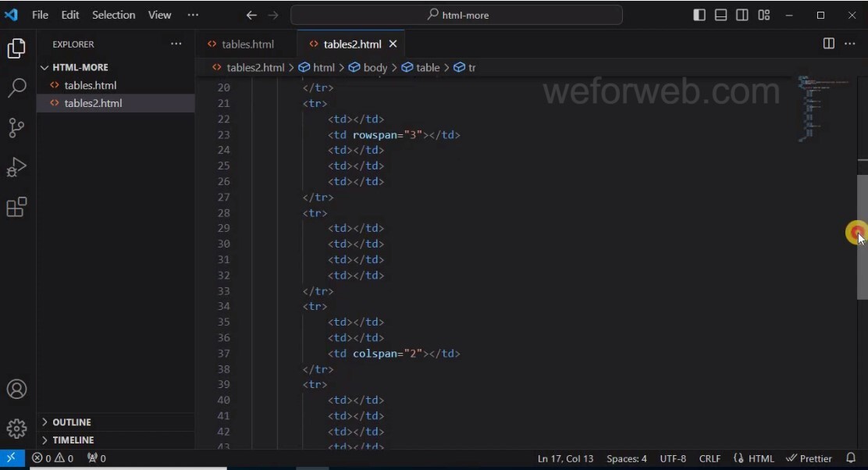
Task: Expand the TIMELINE section
Action: click(73, 440)
